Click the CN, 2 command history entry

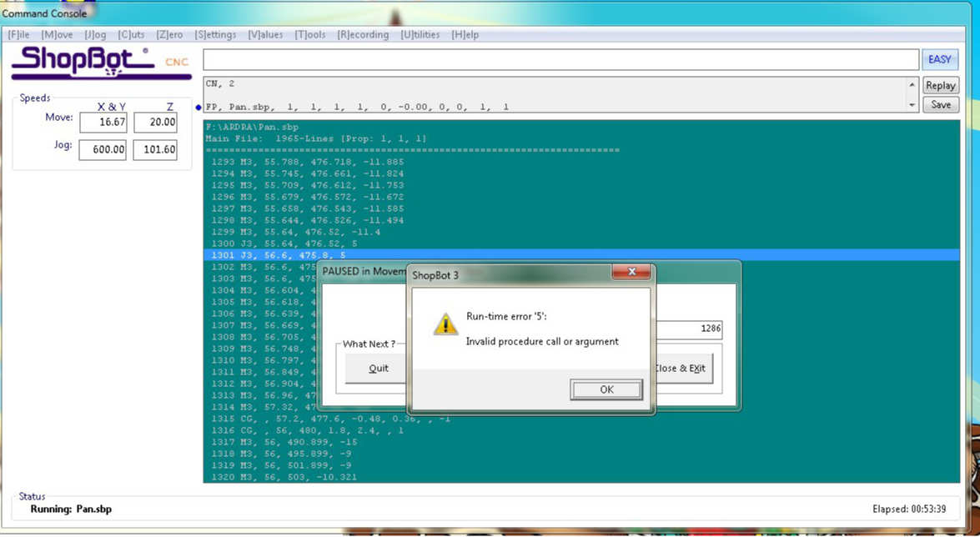(220, 83)
